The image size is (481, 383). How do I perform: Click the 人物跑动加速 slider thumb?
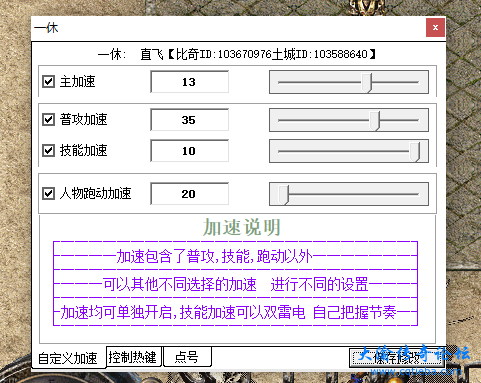pyautogui.click(x=283, y=195)
